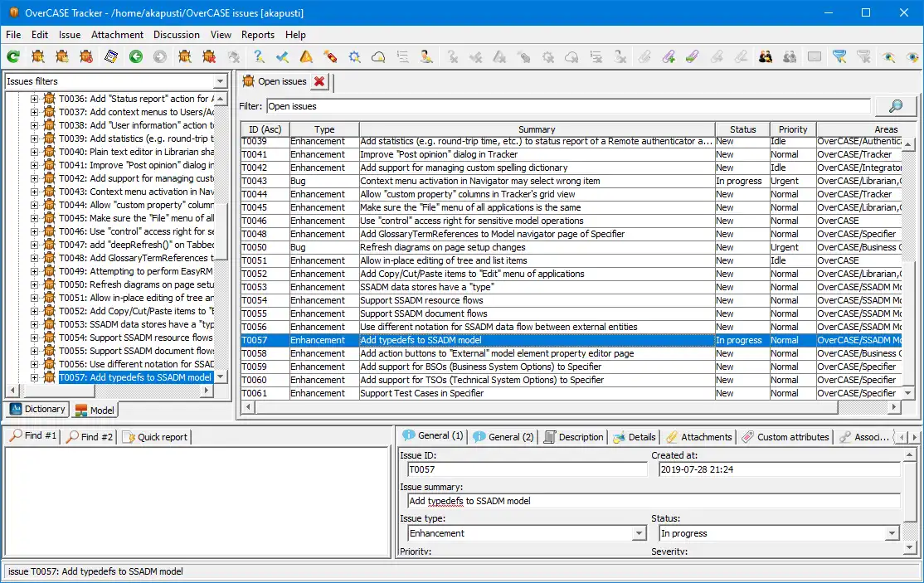Click the paperclip with green plus icon
This screenshot has width=924, height=583.
click(669, 57)
